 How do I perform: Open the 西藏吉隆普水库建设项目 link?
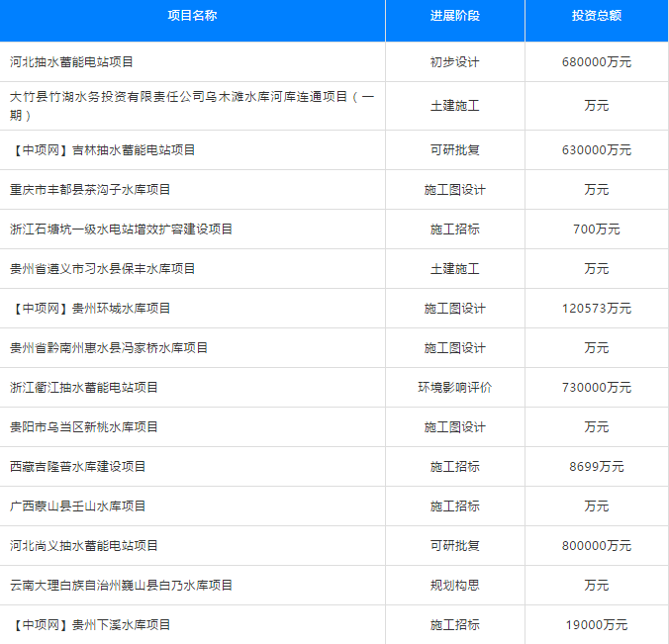point(78,467)
